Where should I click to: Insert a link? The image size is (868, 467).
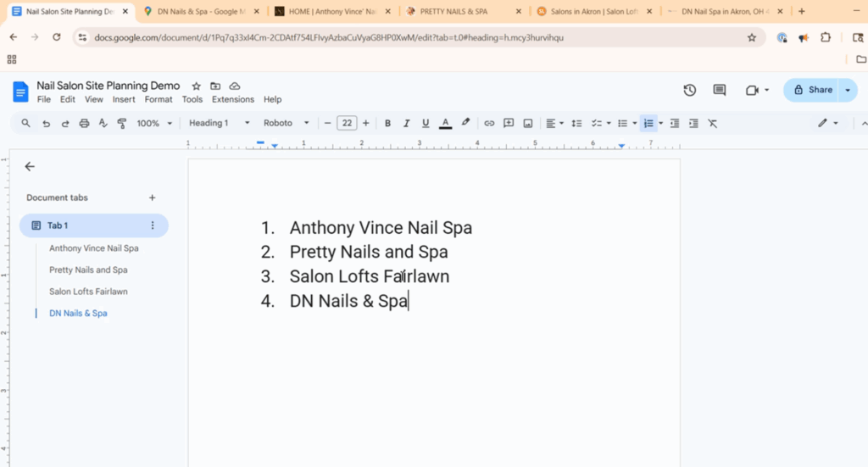pyautogui.click(x=489, y=124)
